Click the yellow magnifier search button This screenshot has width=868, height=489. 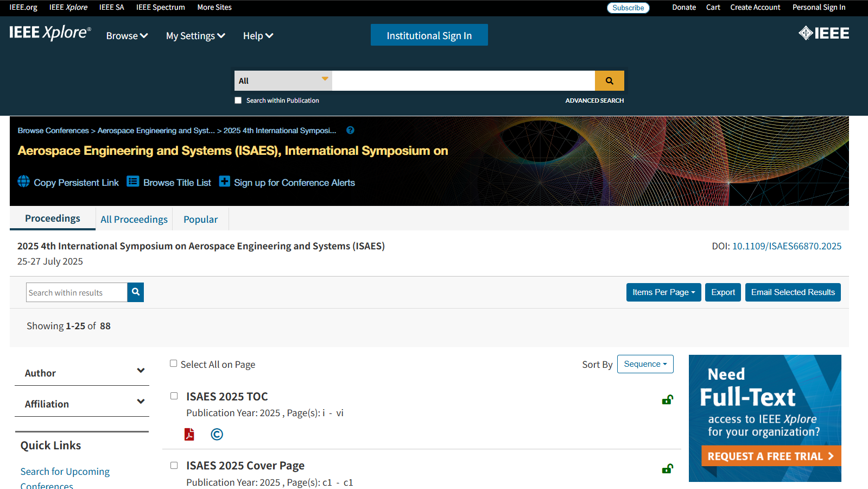coord(609,81)
